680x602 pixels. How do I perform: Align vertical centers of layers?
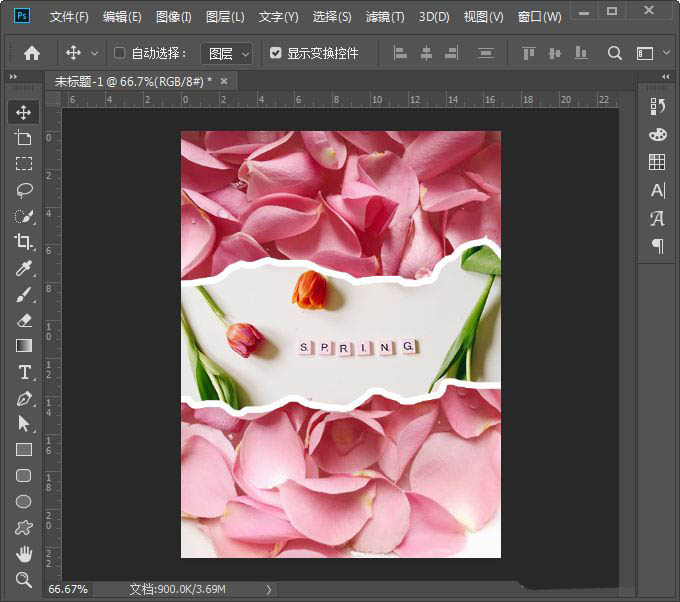coord(555,53)
